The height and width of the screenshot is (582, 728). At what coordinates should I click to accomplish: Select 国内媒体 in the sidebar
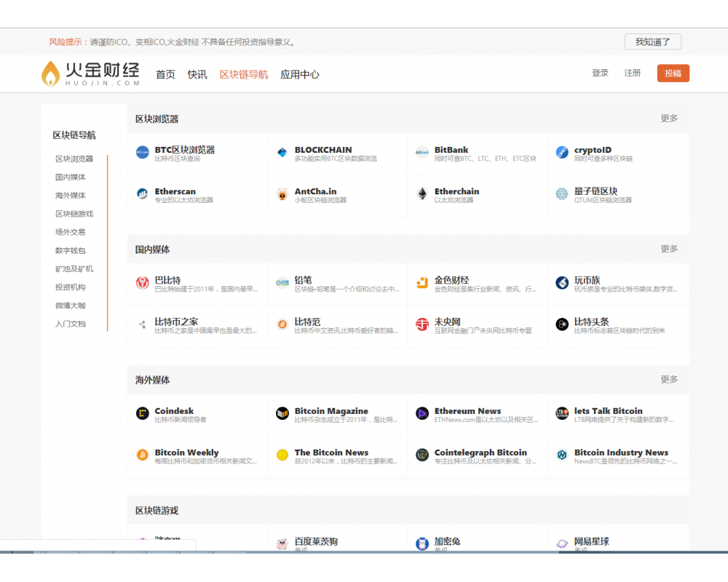(71, 177)
